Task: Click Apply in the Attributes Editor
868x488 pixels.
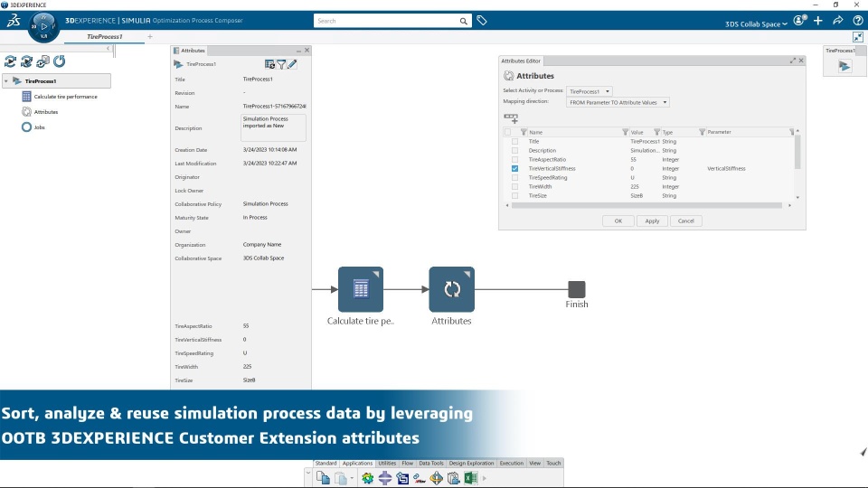Action: [x=652, y=221]
